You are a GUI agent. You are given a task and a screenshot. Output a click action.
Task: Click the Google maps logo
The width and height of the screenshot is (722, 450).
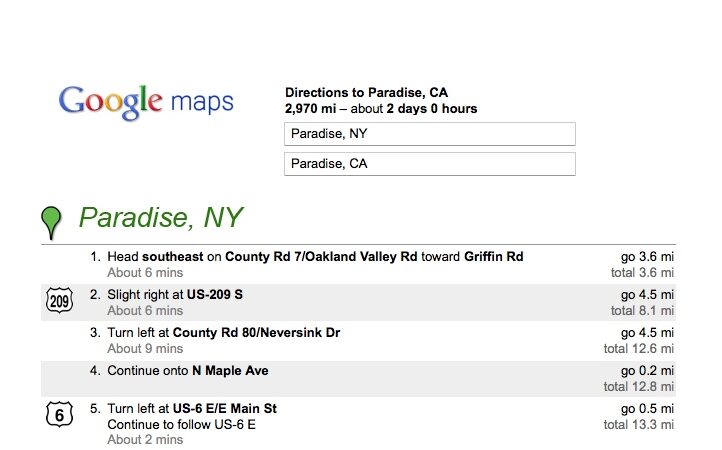tap(146, 102)
